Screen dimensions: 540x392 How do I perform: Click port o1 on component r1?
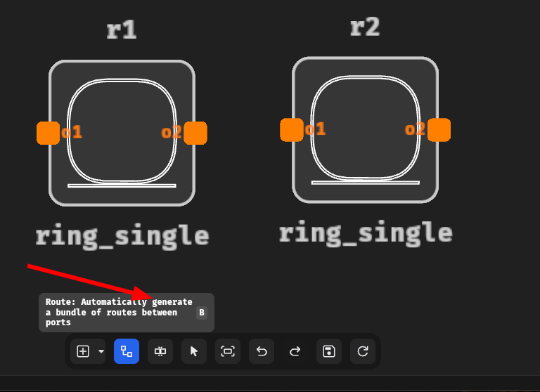click(x=48, y=133)
